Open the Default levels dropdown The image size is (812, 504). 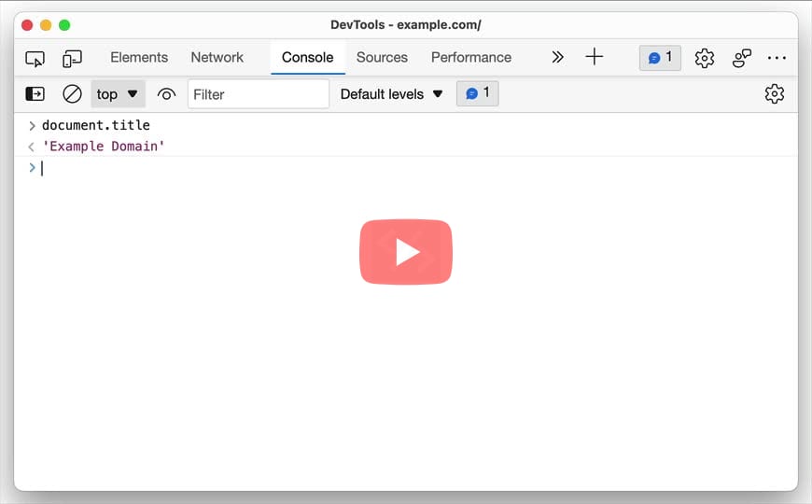tap(391, 94)
